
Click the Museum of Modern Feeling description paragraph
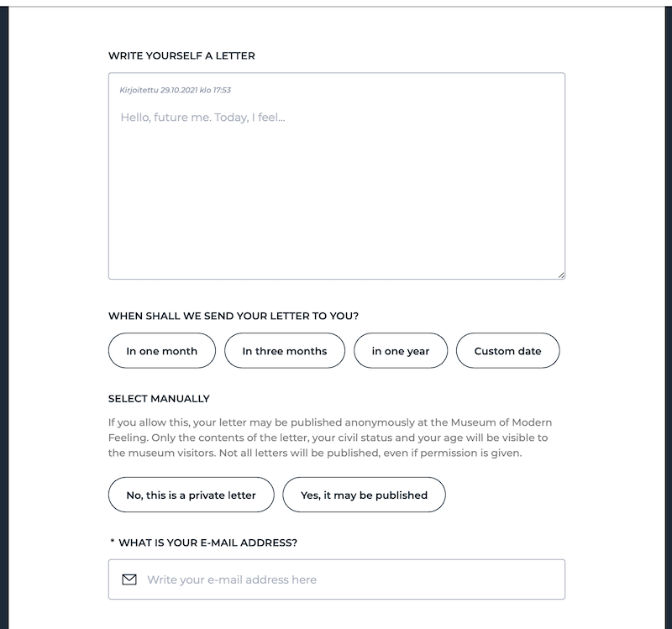(x=329, y=438)
